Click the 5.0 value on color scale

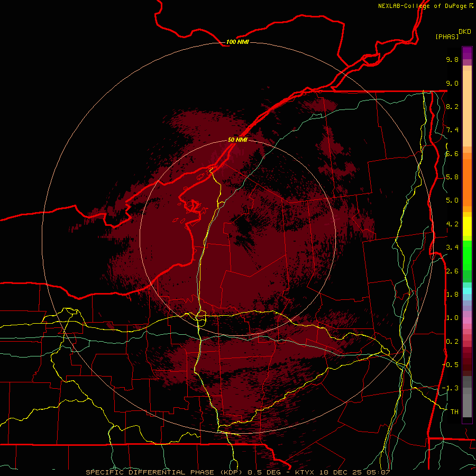[452, 200]
